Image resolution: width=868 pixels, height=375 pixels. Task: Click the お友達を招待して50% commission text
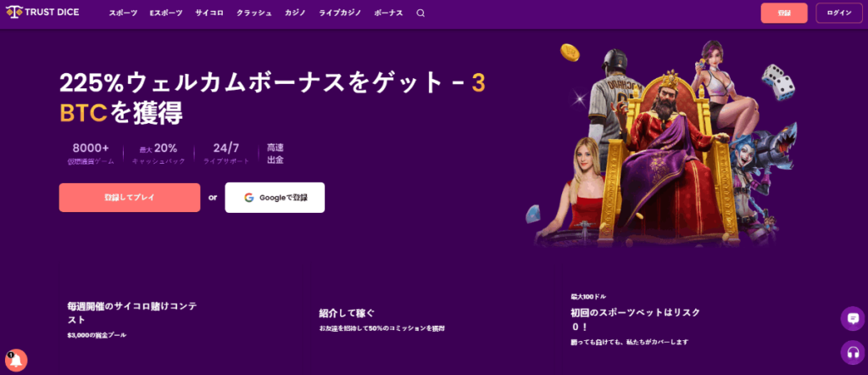point(382,328)
